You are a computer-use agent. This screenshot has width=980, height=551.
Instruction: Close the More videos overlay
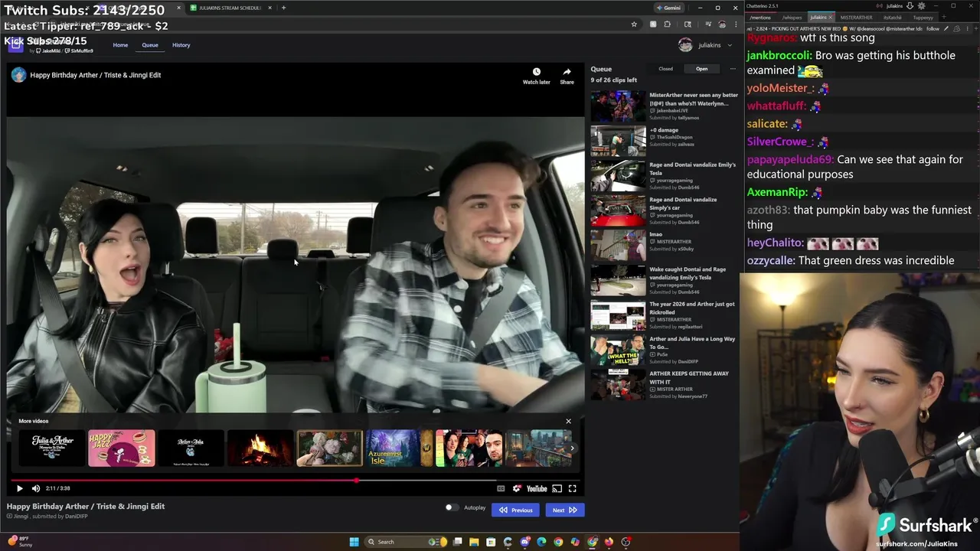pyautogui.click(x=568, y=421)
